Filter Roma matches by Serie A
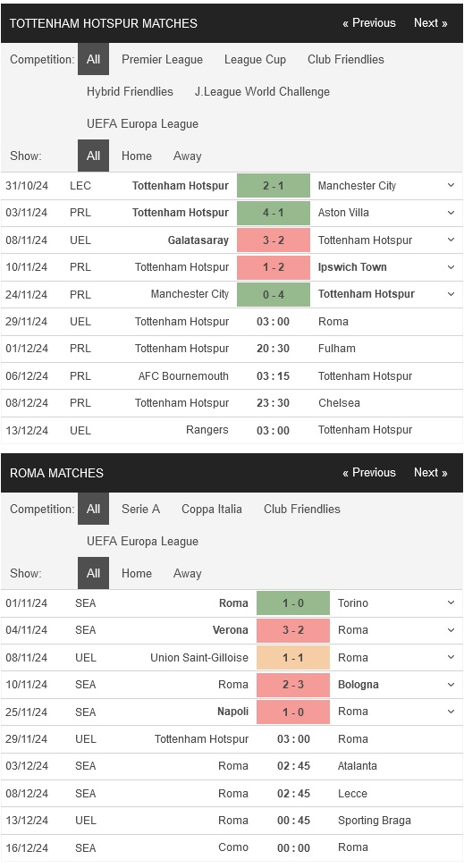 140,509
